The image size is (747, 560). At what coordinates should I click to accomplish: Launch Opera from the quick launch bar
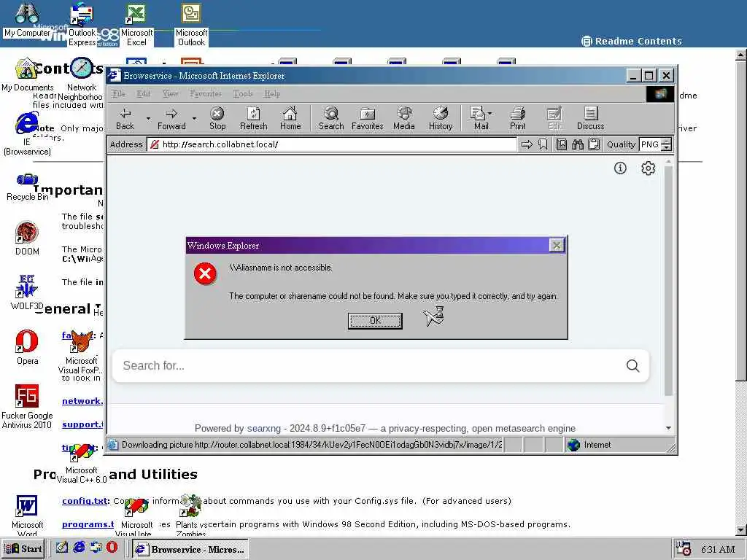[x=112, y=547]
